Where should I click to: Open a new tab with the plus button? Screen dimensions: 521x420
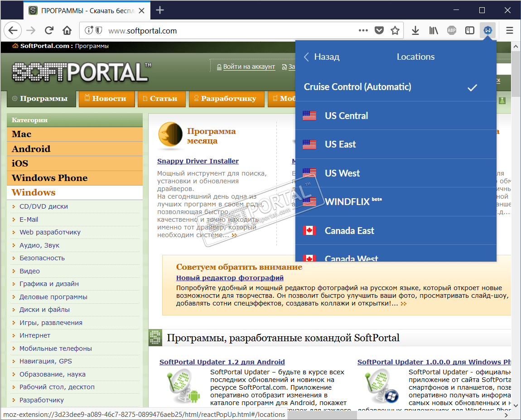point(160,10)
